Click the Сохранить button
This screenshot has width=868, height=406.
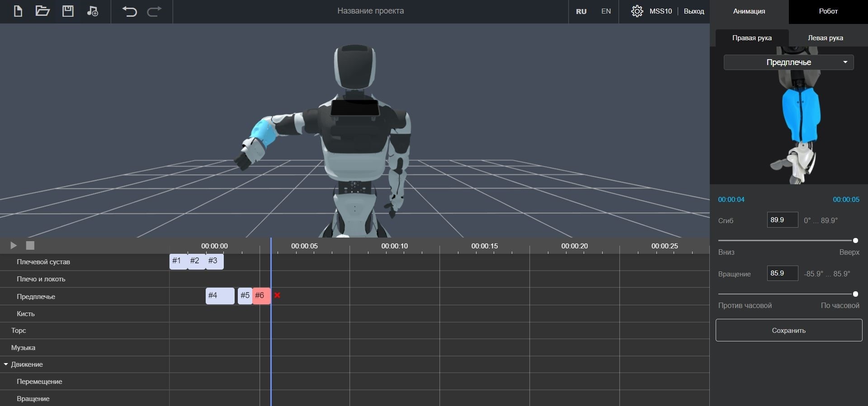788,331
